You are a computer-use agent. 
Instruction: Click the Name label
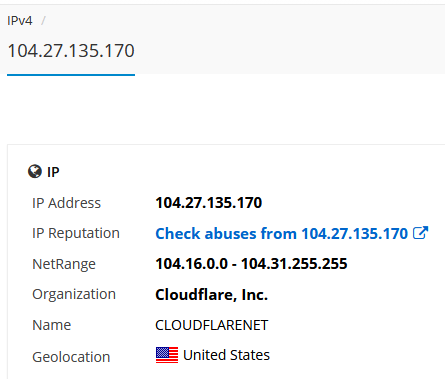click(51, 325)
